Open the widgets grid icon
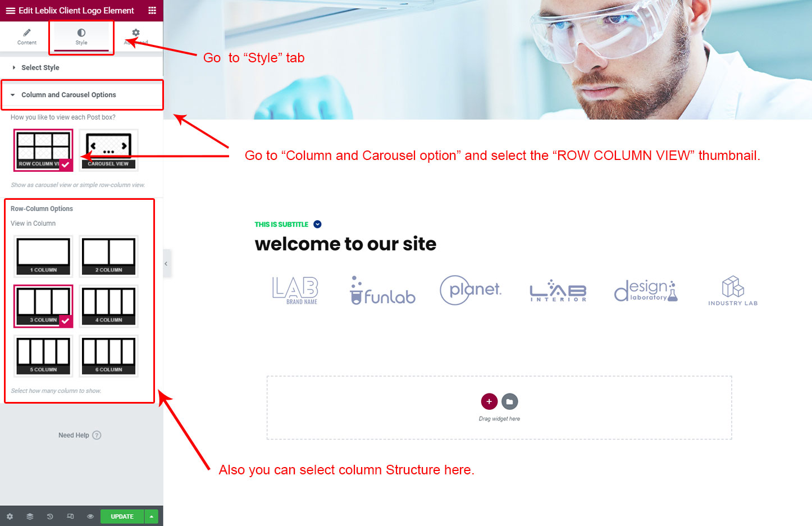Screen dimensions: 812x526 point(152,11)
